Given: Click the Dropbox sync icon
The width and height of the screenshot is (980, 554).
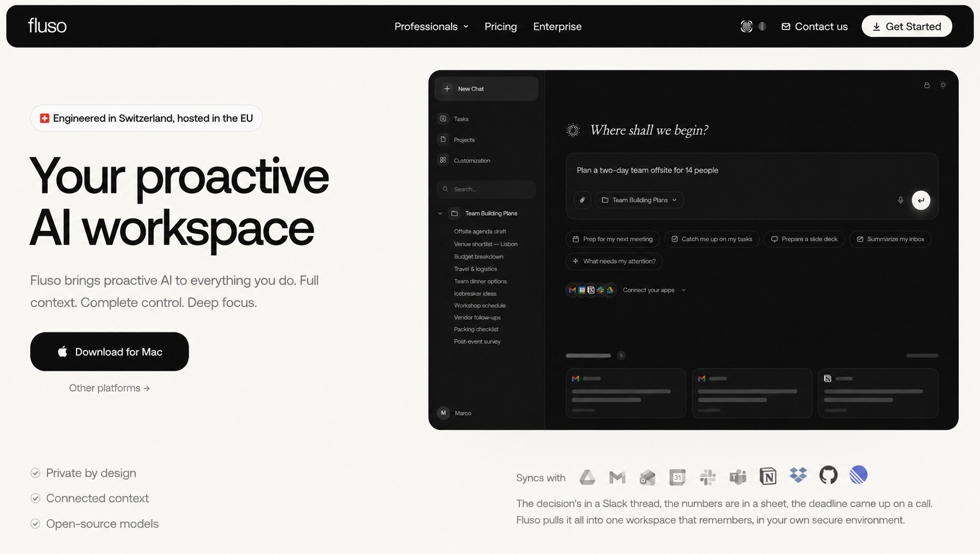Looking at the screenshot, I should coord(798,475).
